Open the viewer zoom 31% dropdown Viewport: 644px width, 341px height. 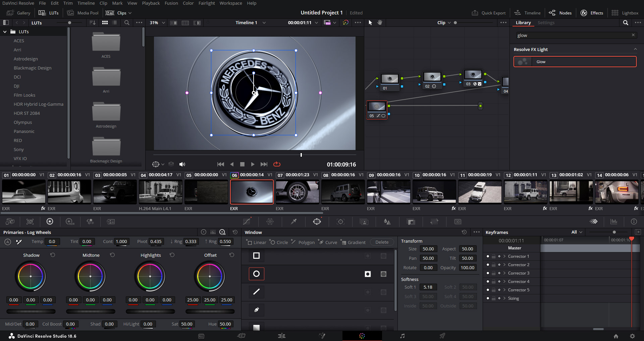coord(164,22)
